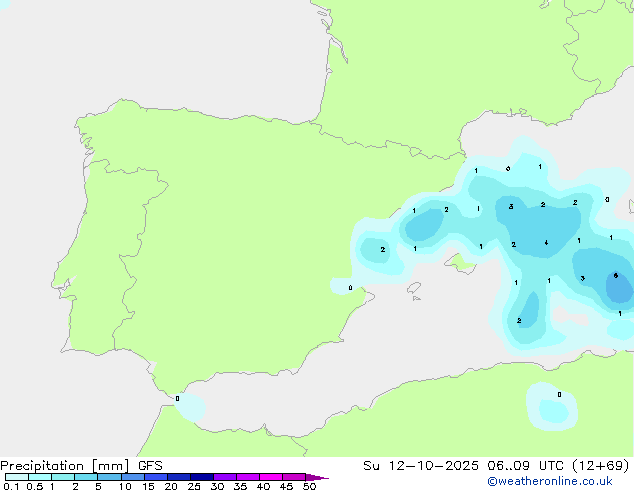Click the "15" legend scale label
This screenshot has width=634, height=490.
click(x=148, y=486)
